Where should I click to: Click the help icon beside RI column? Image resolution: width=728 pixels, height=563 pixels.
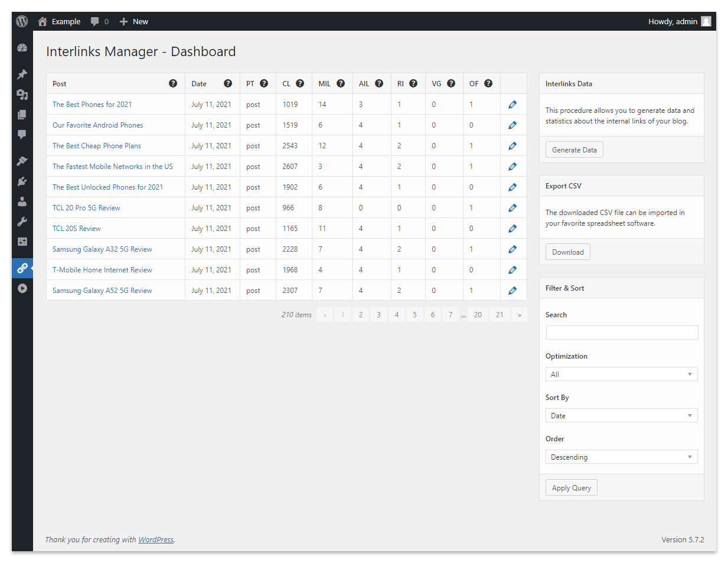413,83
